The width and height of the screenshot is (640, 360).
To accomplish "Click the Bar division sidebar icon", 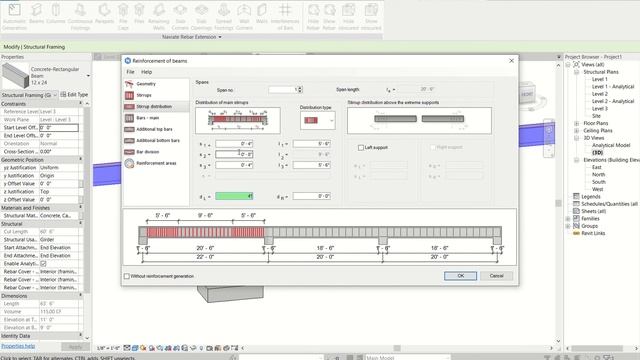I will point(129,152).
